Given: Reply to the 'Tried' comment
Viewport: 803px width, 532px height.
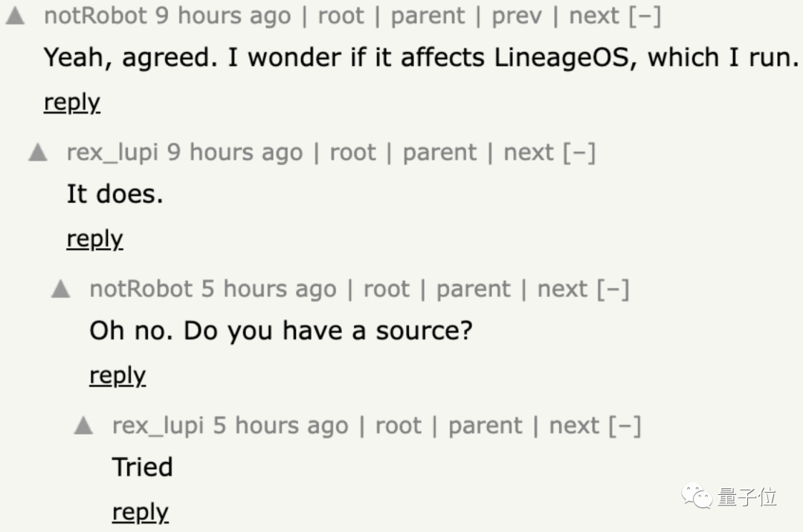Looking at the screenshot, I should [x=141, y=512].
